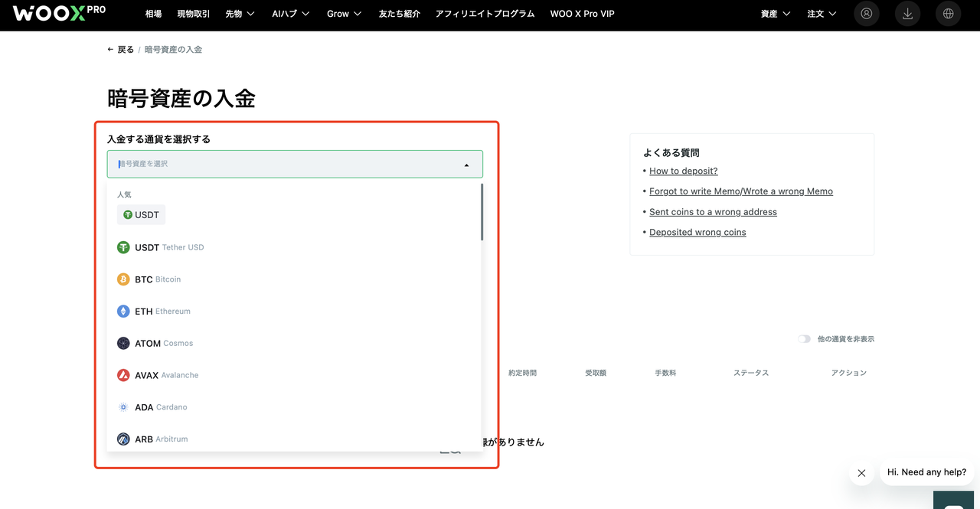Click the 暗号資産を選択 search field

point(295,165)
